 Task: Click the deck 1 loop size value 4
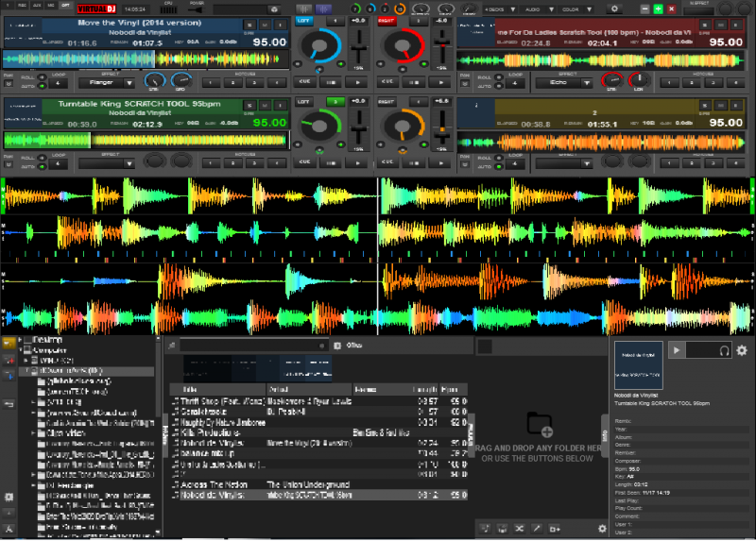[x=58, y=83]
